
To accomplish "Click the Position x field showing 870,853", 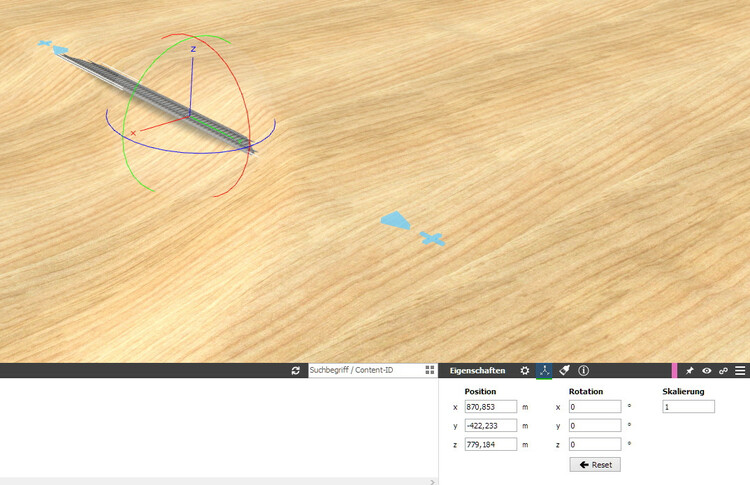I will (x=491, y=407).
